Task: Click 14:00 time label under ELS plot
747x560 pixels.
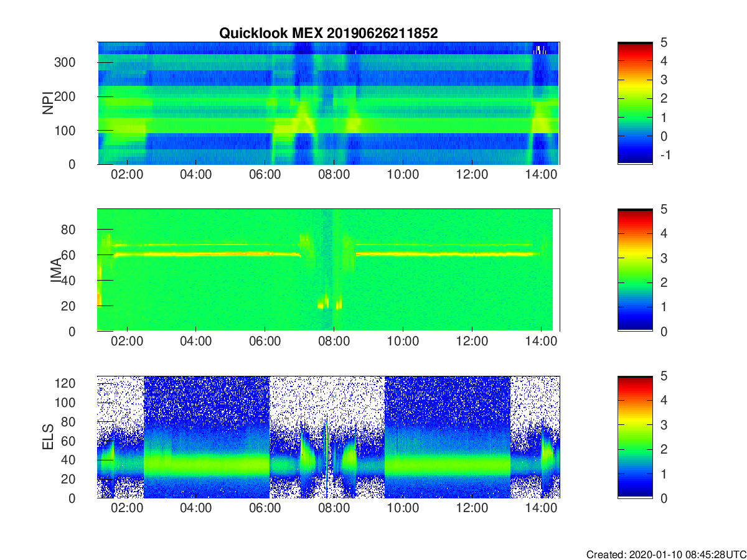Action: [x=541, y=510]
